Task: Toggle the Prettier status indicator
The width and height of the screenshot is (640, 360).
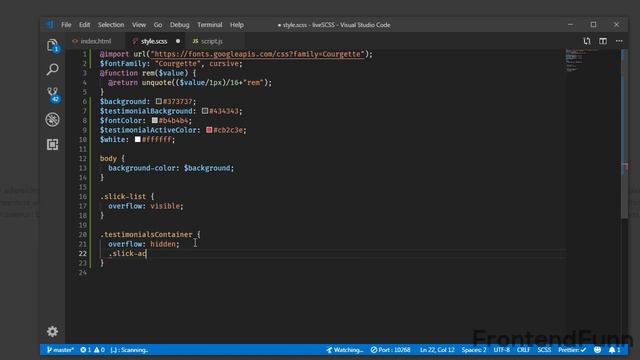Action: point(572,350)
